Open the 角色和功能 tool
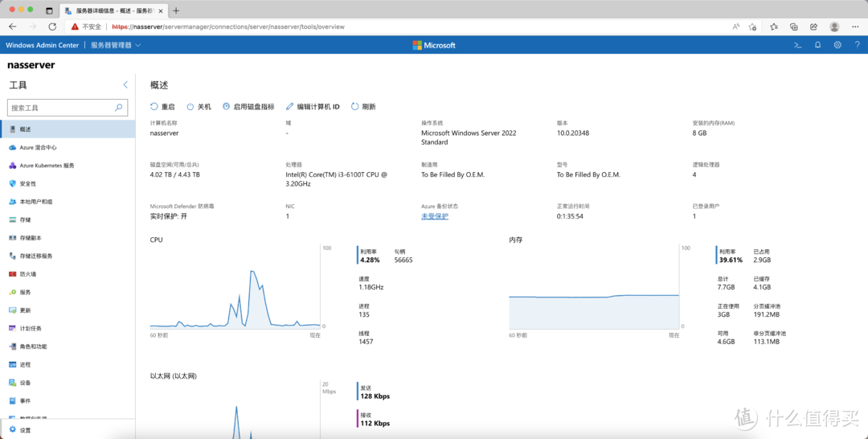Screen dimensions: 868x439 [x=68, y=347]
